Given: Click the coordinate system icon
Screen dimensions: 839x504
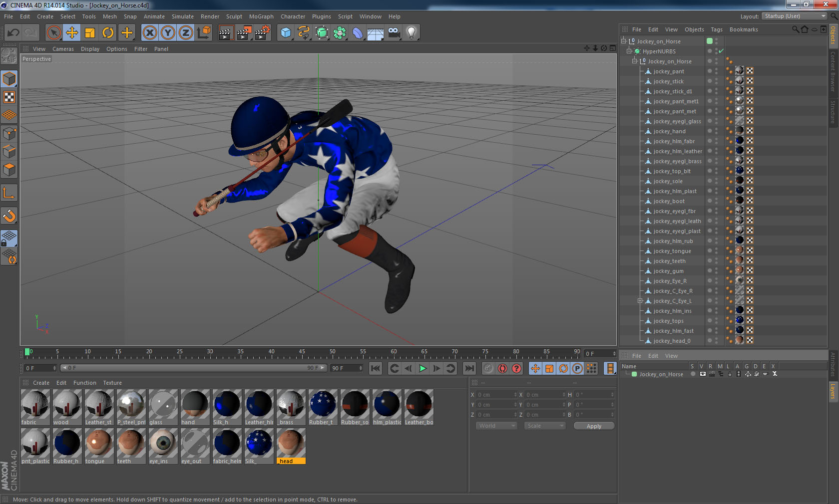Looking at the screenshot, I should pyautogui.click(x=204, y=33).
